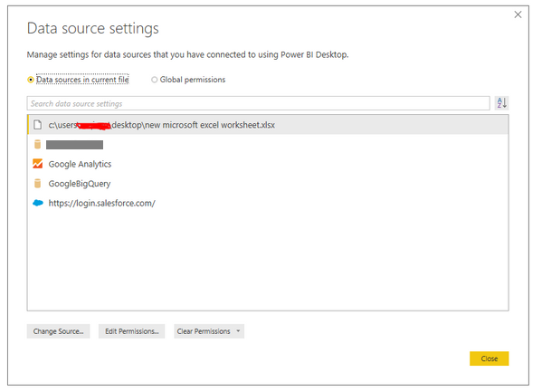Select the https://login.salesforce.com/ source

(x=268, y=203)
